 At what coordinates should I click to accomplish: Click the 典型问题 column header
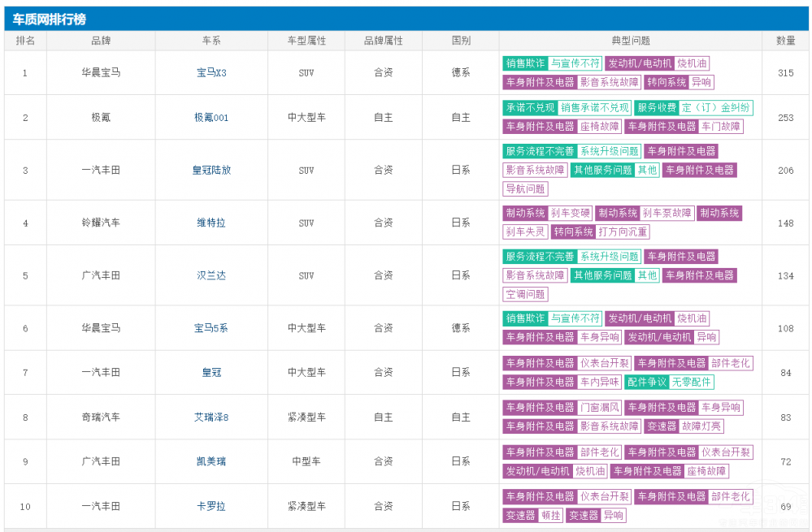coord(631,41)
